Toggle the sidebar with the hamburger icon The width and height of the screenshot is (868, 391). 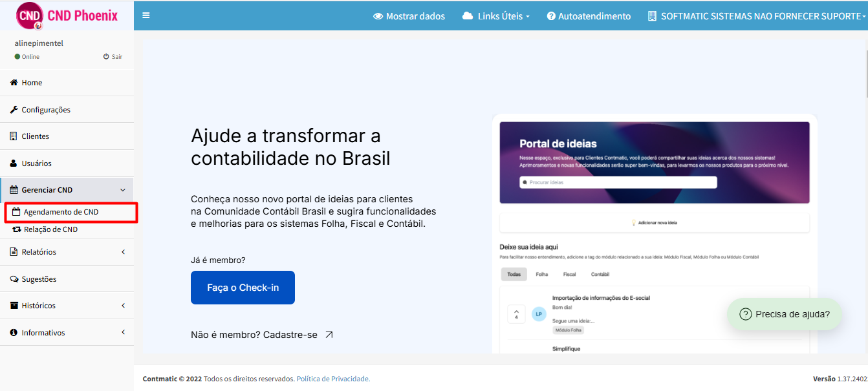click(146, 16)
